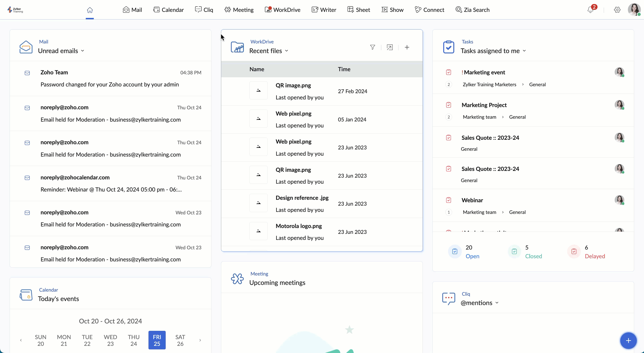The image size is (644, 353).
Task: Open the Zoho Team password email
Action: (x=110, y=78)
